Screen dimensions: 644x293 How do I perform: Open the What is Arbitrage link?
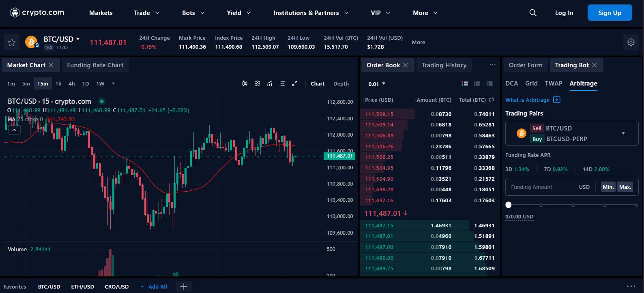point(527,100)
